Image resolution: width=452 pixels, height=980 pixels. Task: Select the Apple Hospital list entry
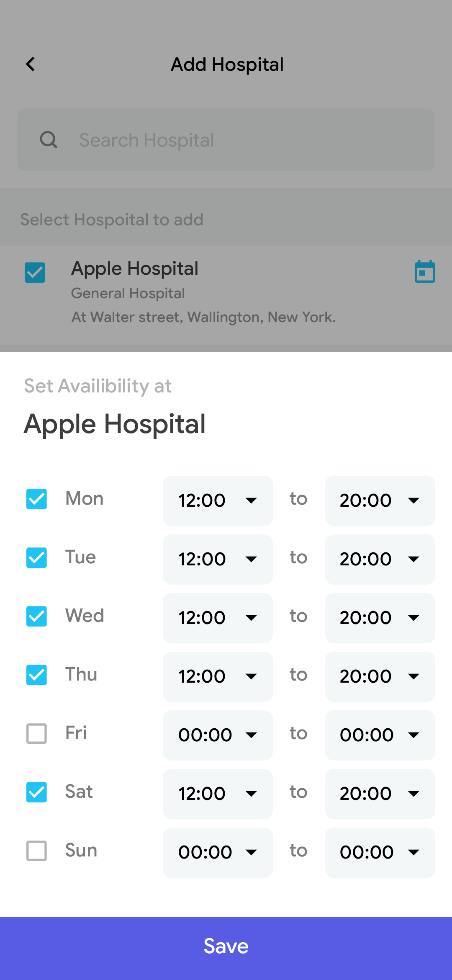(x=134, y=268)
